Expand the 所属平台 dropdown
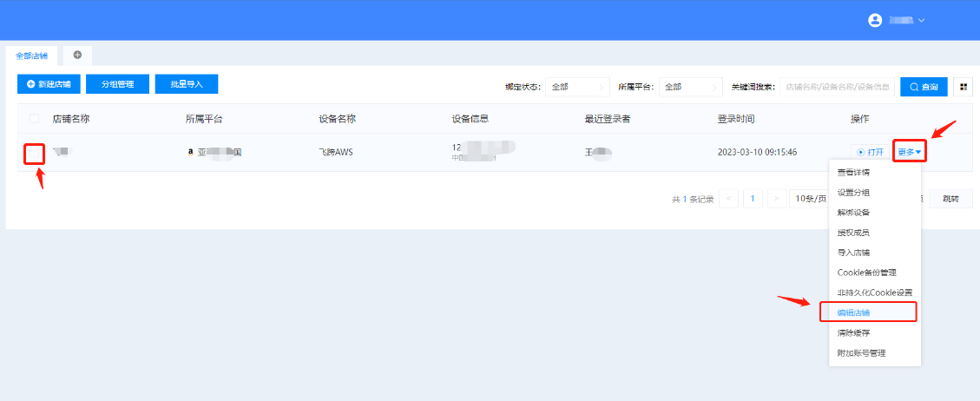The height and width of the screenshot is (401, 980). pyautogui.click(x=690, y=87)
